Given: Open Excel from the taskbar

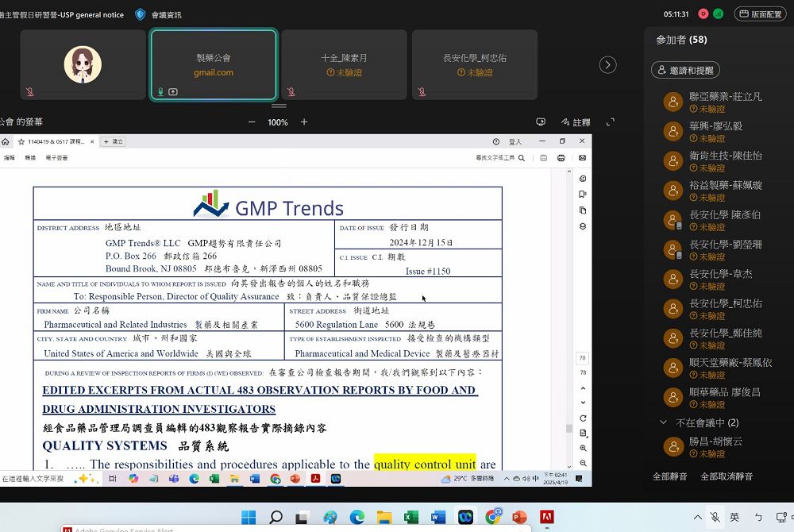Looking at the screenshot, I should [411, 518].
